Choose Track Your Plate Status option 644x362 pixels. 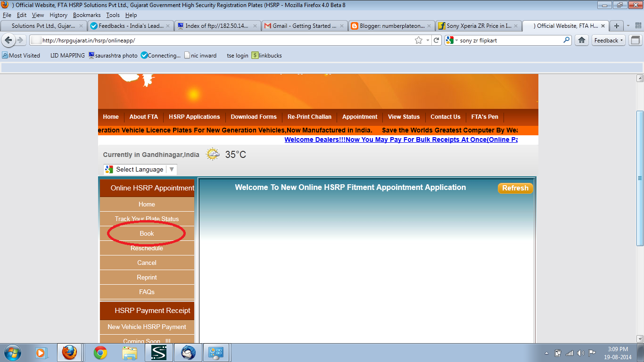[x=147, y=219]
